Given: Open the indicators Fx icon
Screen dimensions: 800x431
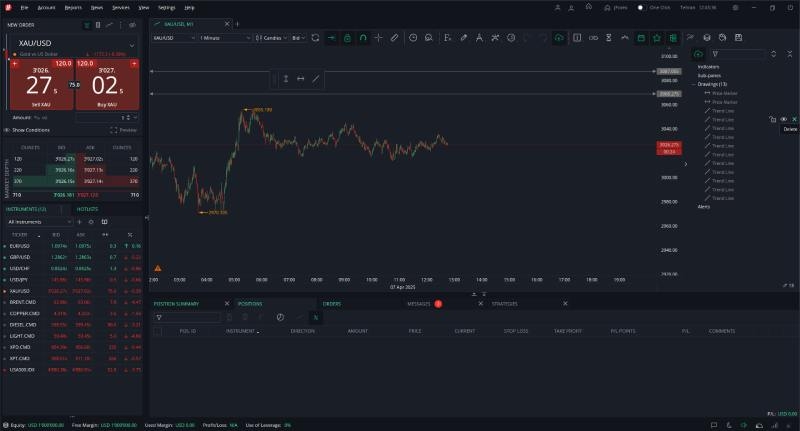Looking at the screenshot, I should tap(447, 38).
